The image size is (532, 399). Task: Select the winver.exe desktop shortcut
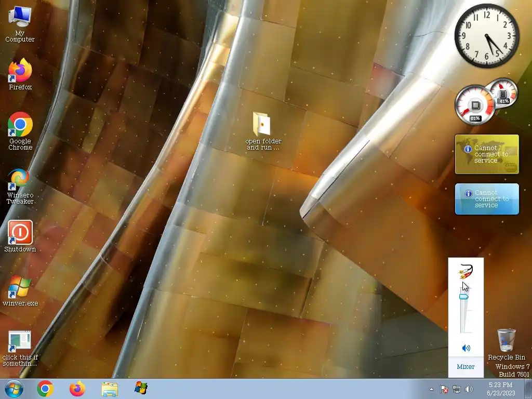click(x=20, y=290)
